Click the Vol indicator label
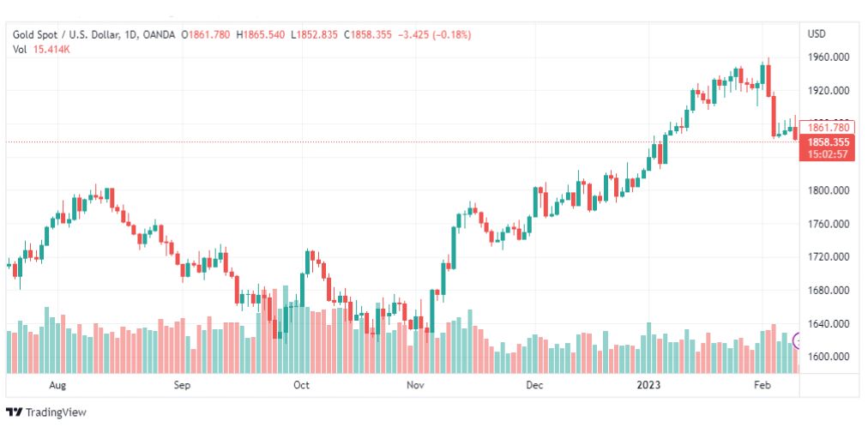 [20, 49]
